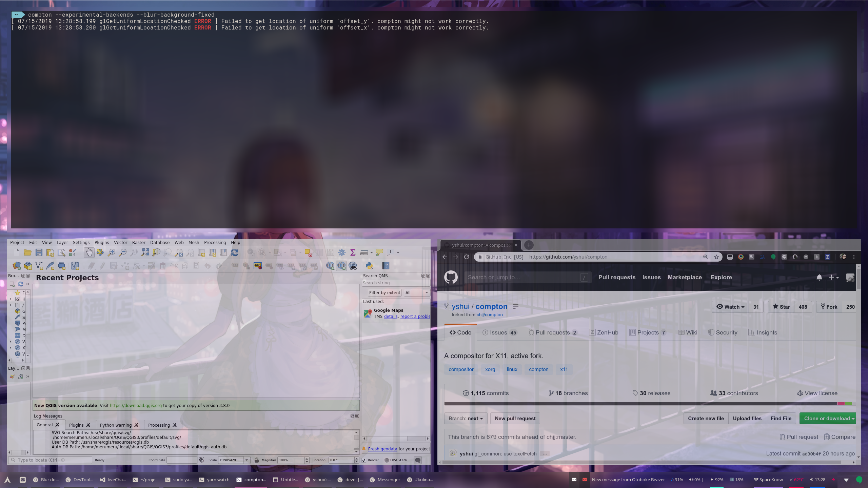Click the Messages log bubble in status bar
Image resolution: width=868 pixels, height=488 pixels.
point(418,460)
